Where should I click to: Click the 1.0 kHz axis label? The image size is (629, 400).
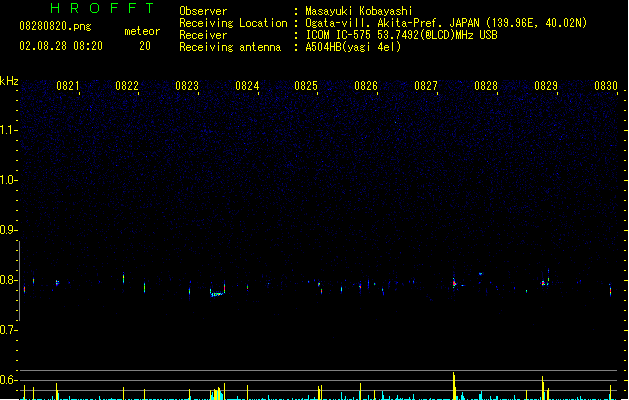tap(8, 180)
